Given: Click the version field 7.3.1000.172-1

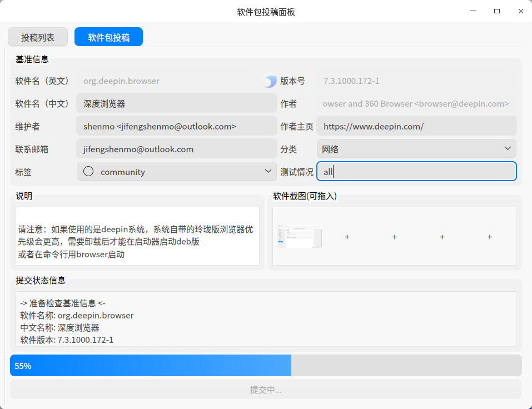Looking at the screenshot, I should pos(416,81).
